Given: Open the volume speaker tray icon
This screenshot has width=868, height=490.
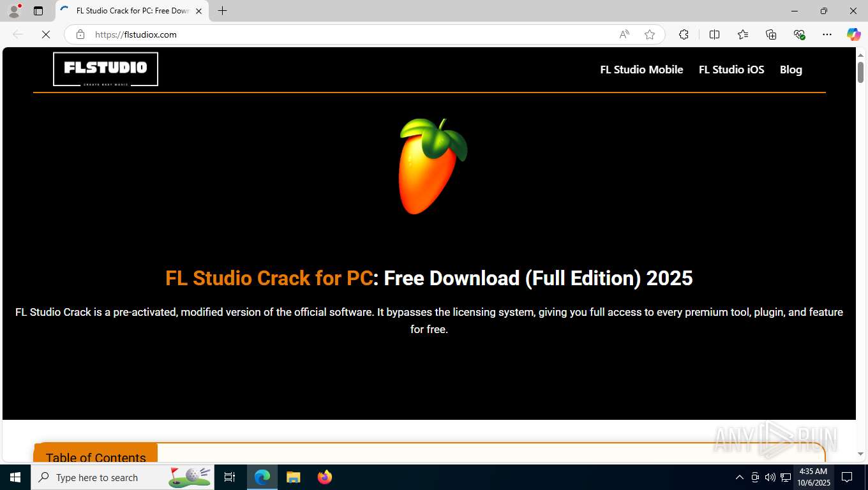Looking at the screenshot, I should [770, 477].
